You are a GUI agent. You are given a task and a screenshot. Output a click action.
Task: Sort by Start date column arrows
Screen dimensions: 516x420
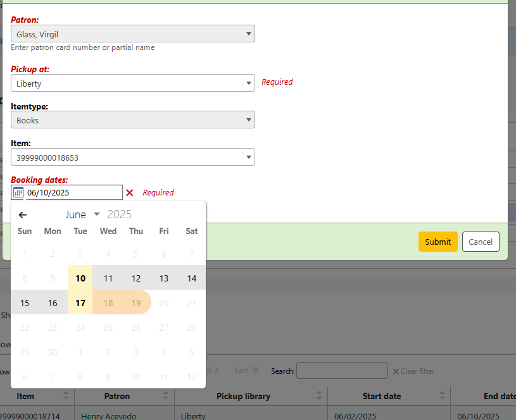click(x=441, y=396)
